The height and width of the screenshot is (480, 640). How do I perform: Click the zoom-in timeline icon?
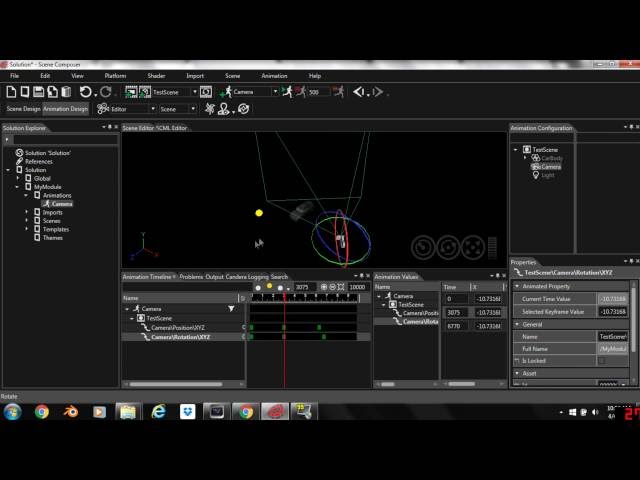coord(324,287)
